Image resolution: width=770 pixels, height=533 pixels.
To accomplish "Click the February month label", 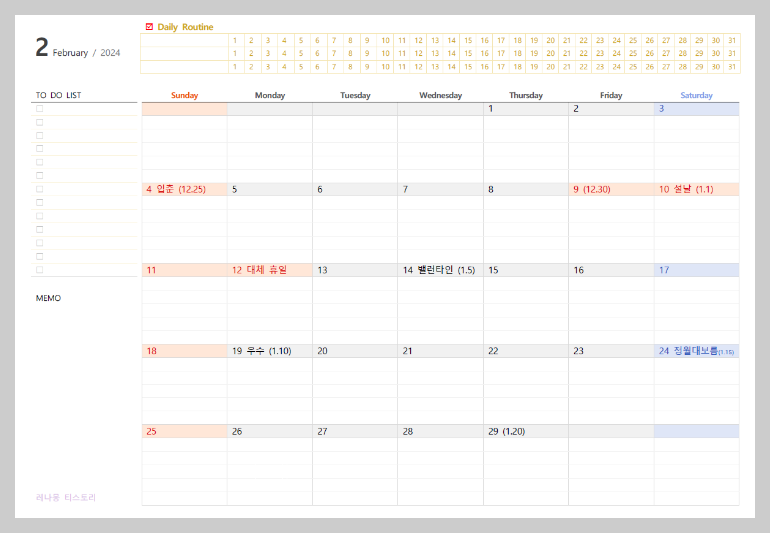I will 70,53.
